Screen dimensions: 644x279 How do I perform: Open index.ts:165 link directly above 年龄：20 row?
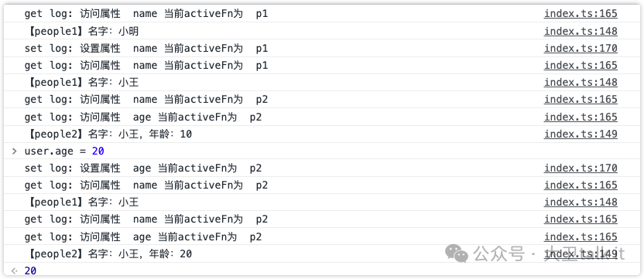click(581, 237)
